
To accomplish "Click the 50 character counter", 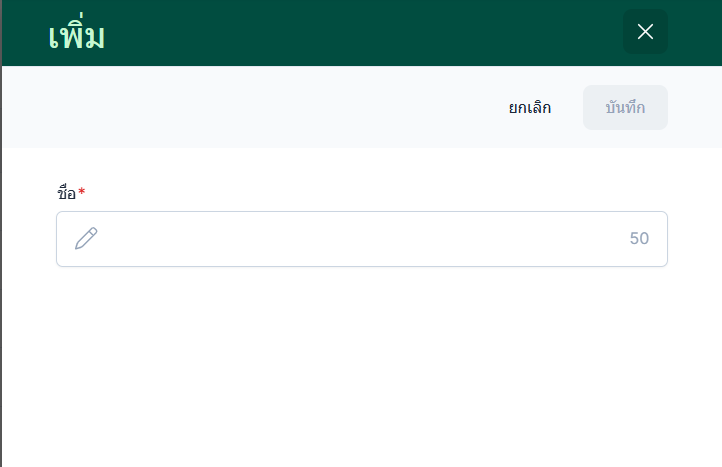I will point(639,239).
